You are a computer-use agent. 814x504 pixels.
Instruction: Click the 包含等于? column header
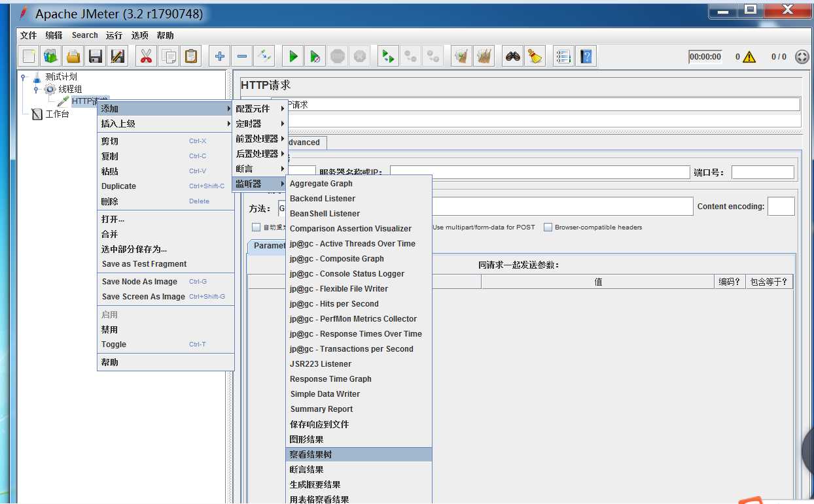click(769, 282)
